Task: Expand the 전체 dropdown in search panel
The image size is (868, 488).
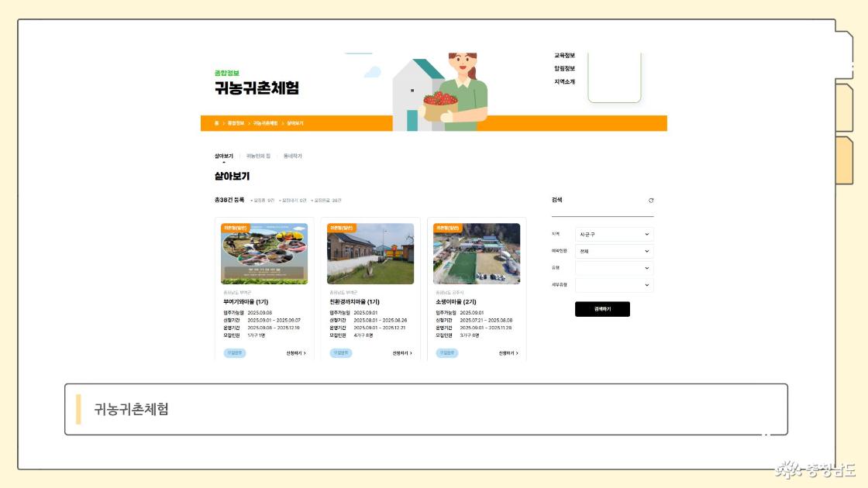Action: tap(614, 251)
